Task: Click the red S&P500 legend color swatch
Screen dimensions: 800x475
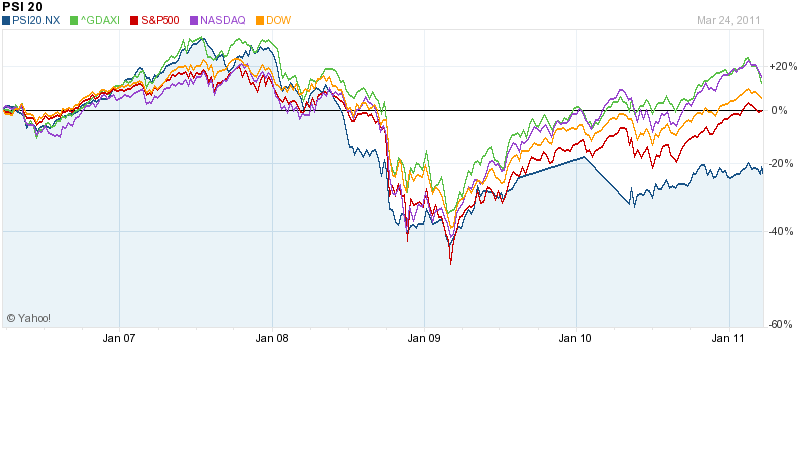Action: tap(134, 21)
